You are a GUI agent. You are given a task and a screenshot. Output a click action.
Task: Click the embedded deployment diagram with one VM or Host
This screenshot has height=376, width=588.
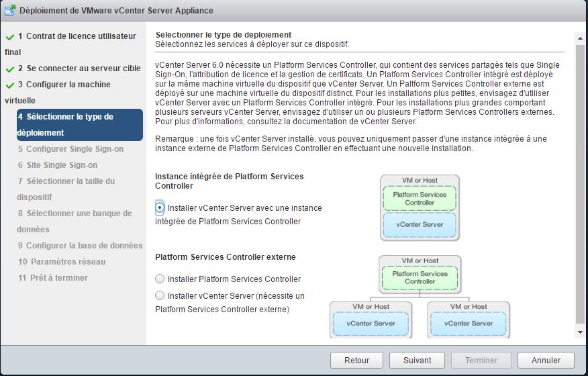click(420, 207)
